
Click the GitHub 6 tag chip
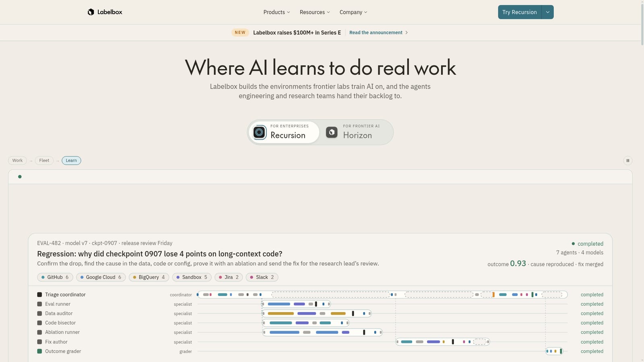(55, 277)
